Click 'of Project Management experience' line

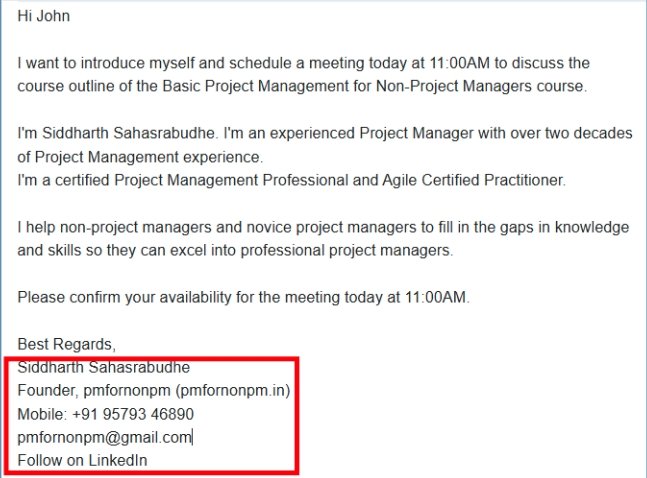click(140, 157)
